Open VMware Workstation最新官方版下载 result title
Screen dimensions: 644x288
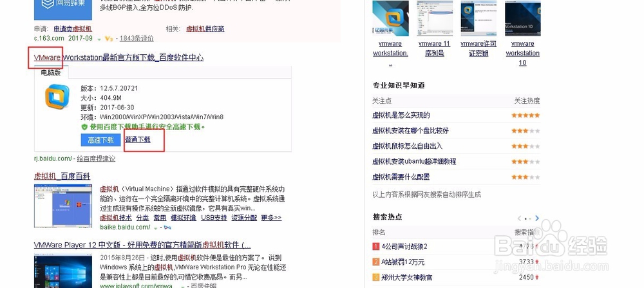pos(118,57)
